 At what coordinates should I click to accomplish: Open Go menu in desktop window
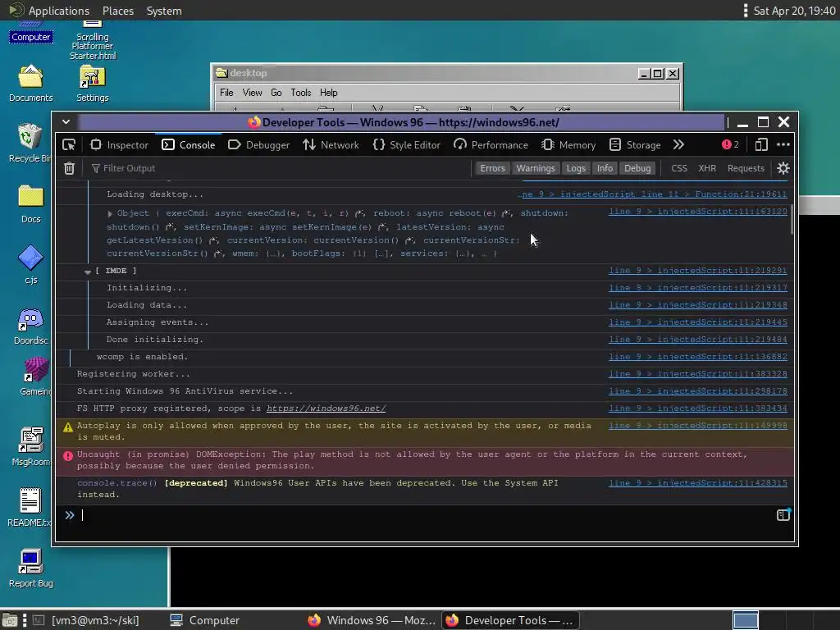point(276,93)
